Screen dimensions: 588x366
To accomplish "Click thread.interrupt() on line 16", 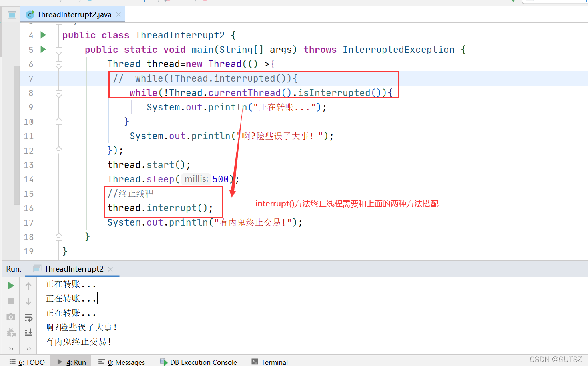I will 160,208.
